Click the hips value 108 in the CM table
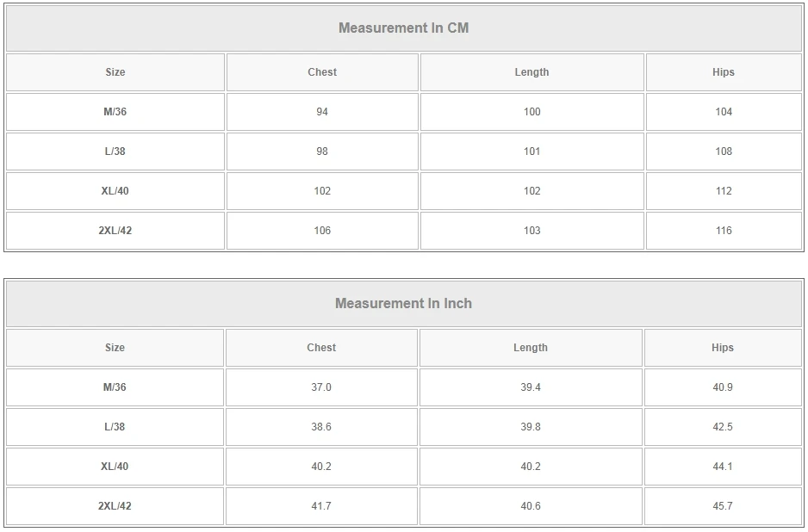808x532 pixels. tap(724, 152)
